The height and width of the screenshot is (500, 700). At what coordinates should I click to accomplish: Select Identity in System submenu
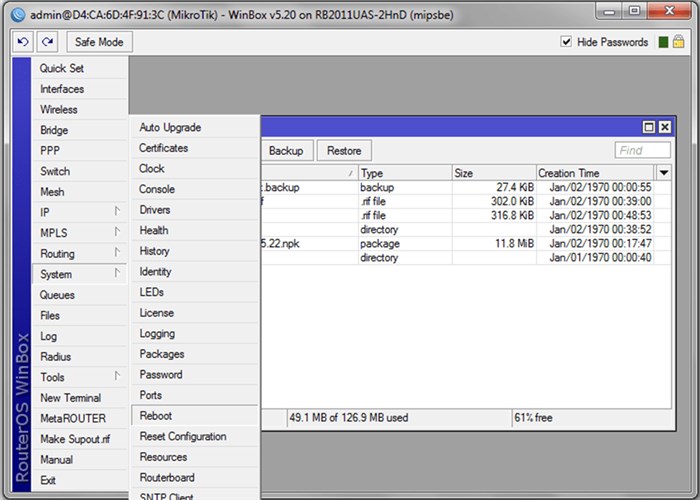pos(195,271)
